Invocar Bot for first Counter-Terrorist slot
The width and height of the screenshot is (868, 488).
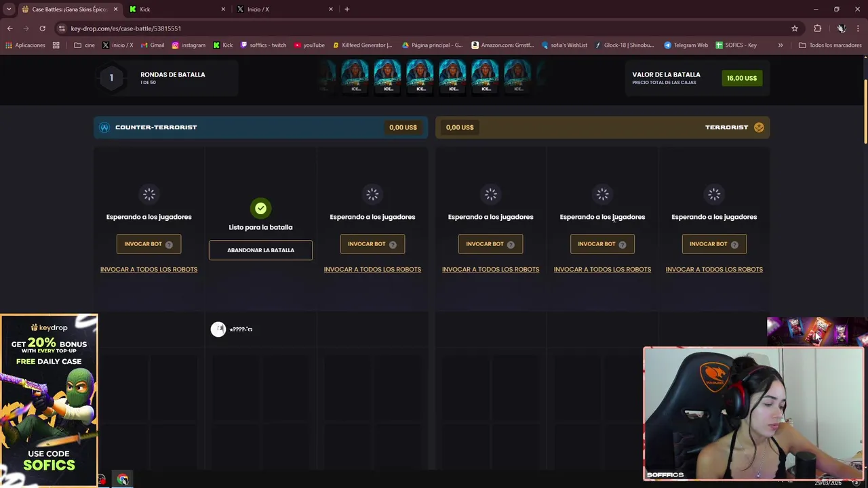point(149,244)
